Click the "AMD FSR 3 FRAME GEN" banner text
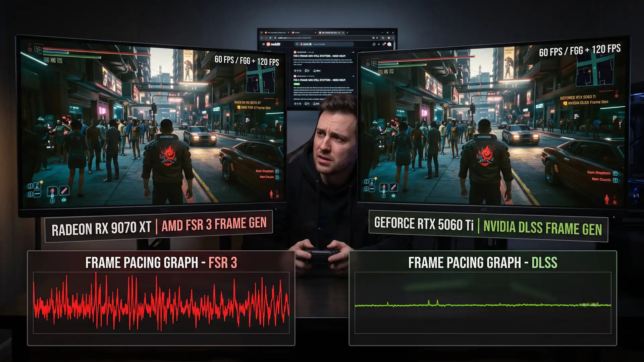 click(214, 224)
